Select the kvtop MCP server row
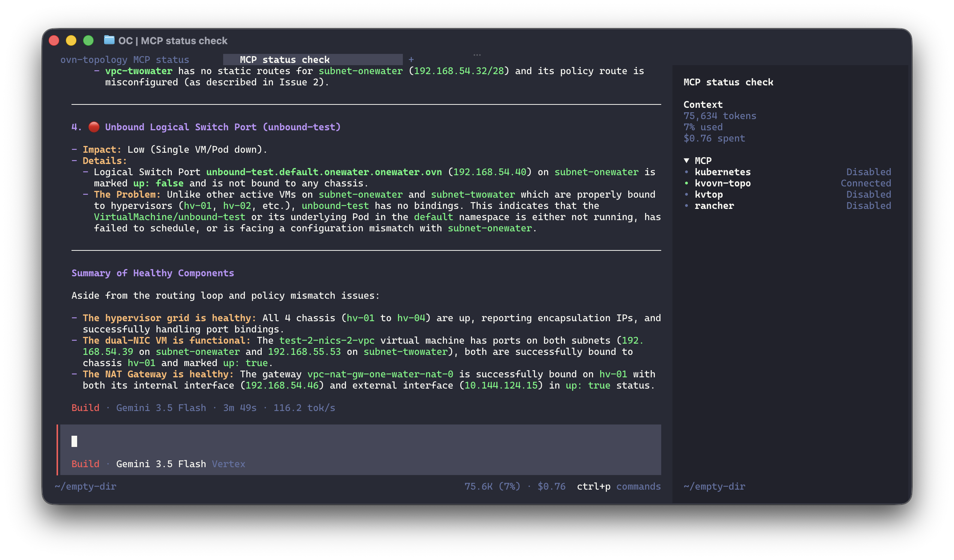The image size is (954, 560). click(x=787, y=195)
